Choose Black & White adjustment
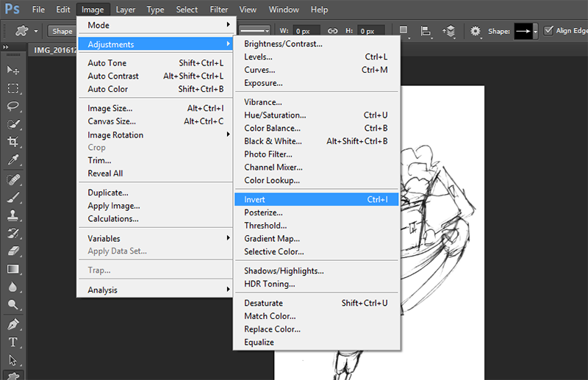This screenshot has width=588, height=380. pos(317,141)
